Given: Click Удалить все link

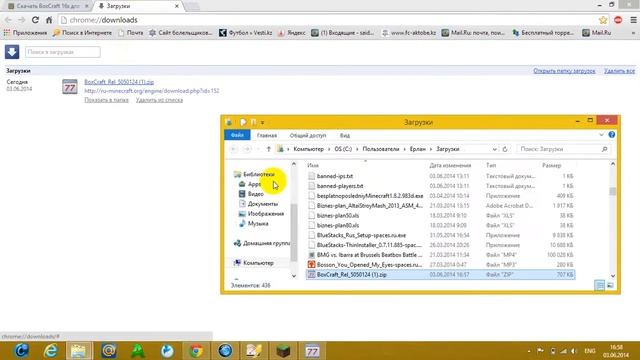Looking at the screenshot, I should 619,71.
